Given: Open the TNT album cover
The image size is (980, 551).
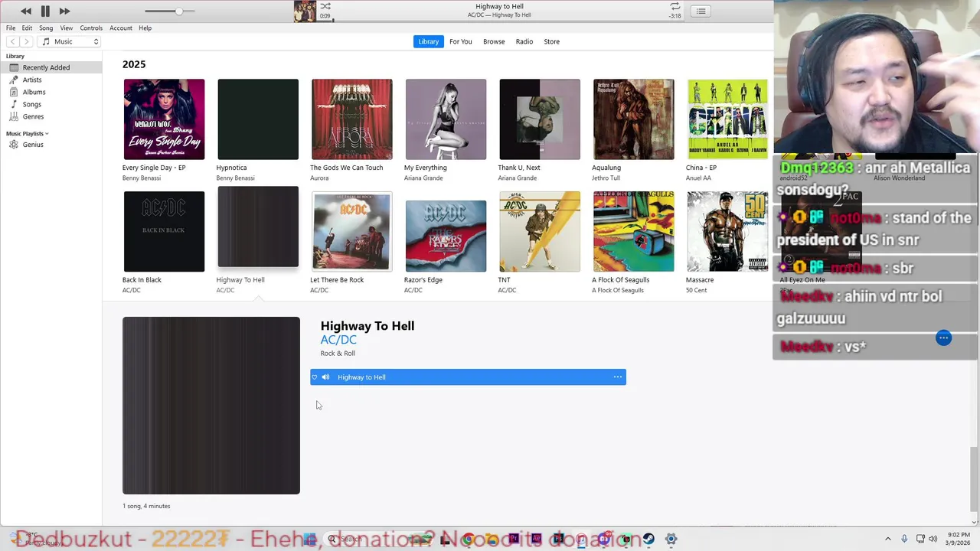Looking at the screenshot, I should [540, 231].
